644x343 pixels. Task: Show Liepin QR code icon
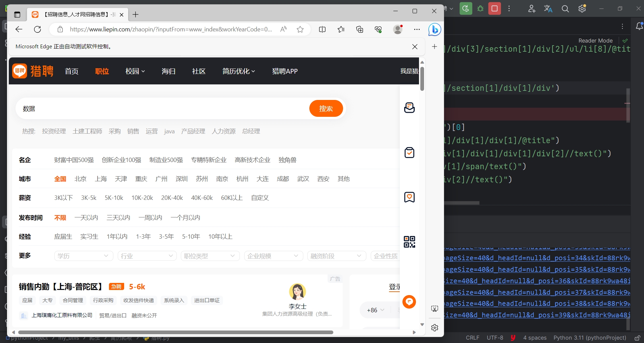coord(409,242)
